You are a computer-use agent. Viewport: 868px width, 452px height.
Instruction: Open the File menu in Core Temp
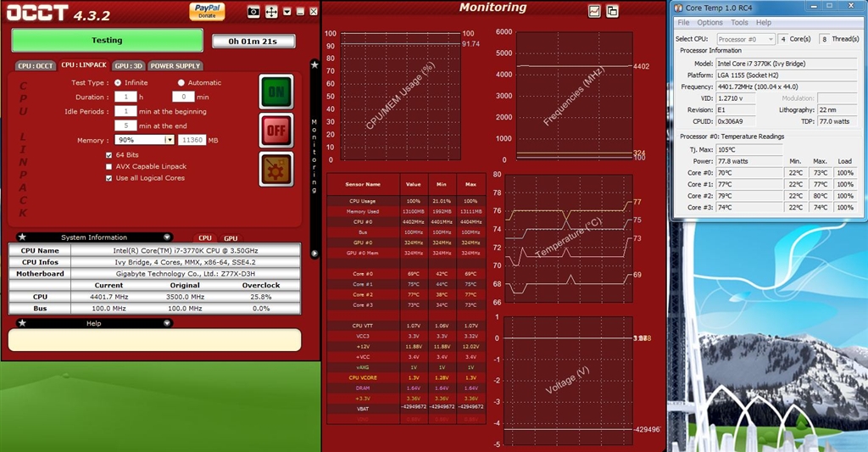(684, 23)
